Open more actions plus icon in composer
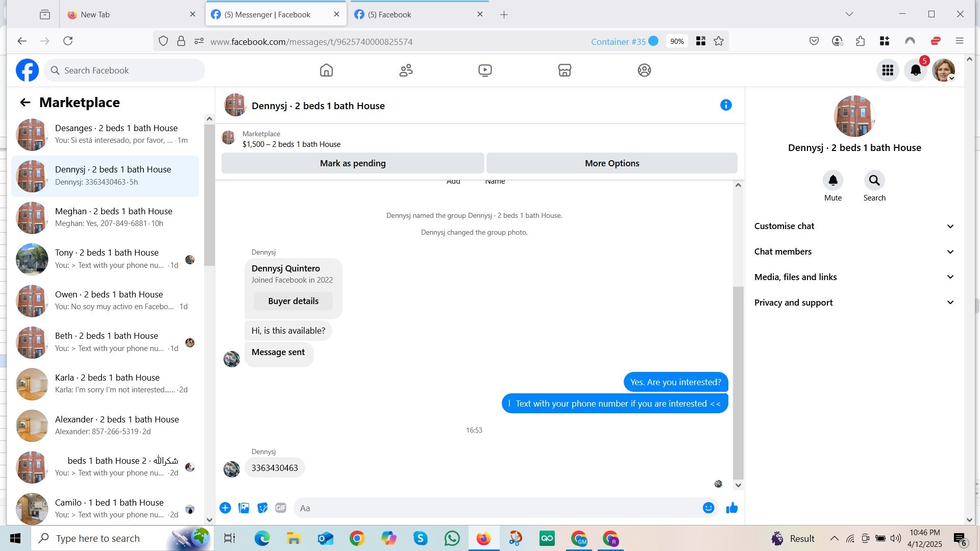This screenshot has height=551, width=980. point(225,508)
